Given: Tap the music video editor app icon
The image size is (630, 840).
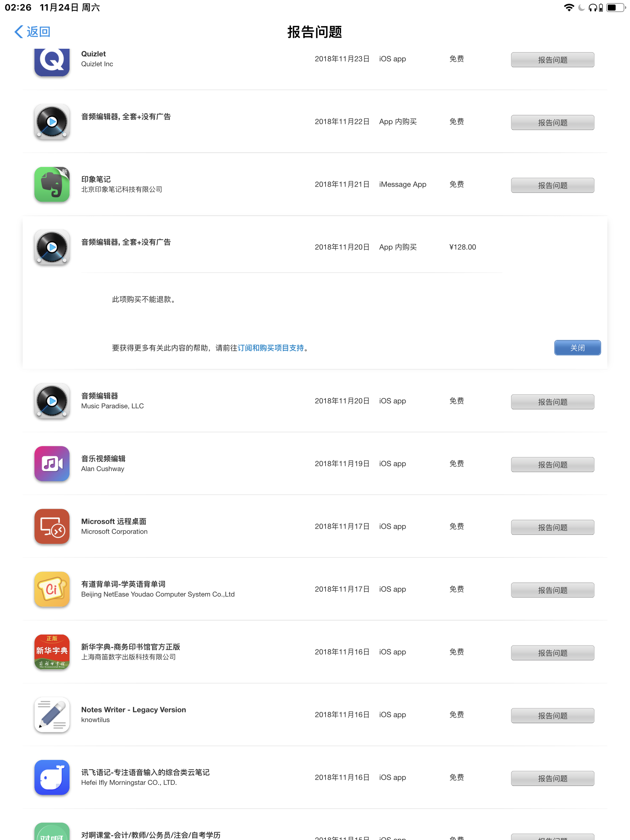Looking at the screenshot, I should (52, 463).
